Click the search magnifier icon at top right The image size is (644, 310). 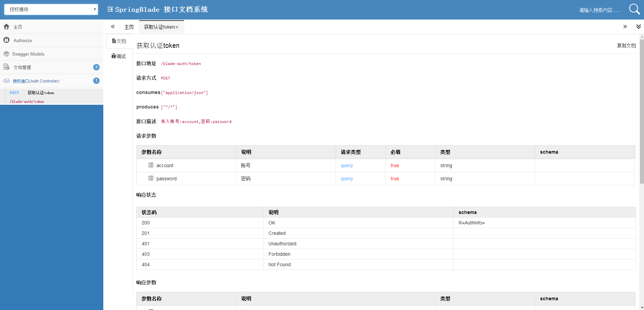click(x=634, y=9)
